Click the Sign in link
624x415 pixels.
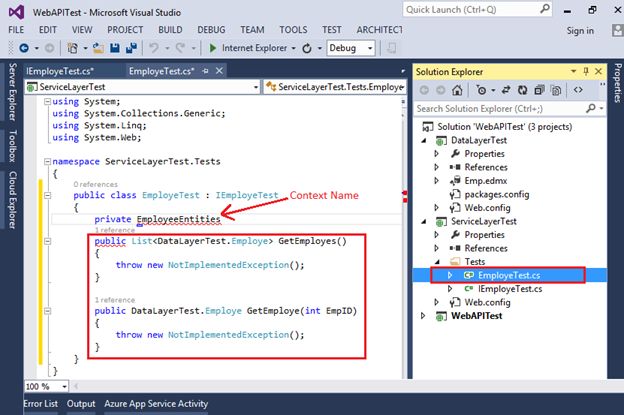[x=580, y=31]
